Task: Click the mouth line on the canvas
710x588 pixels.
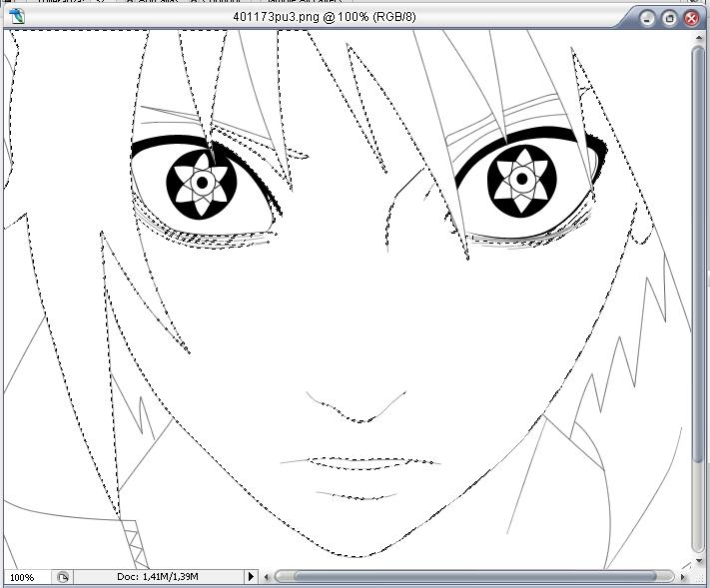Action: pos(359,464)
